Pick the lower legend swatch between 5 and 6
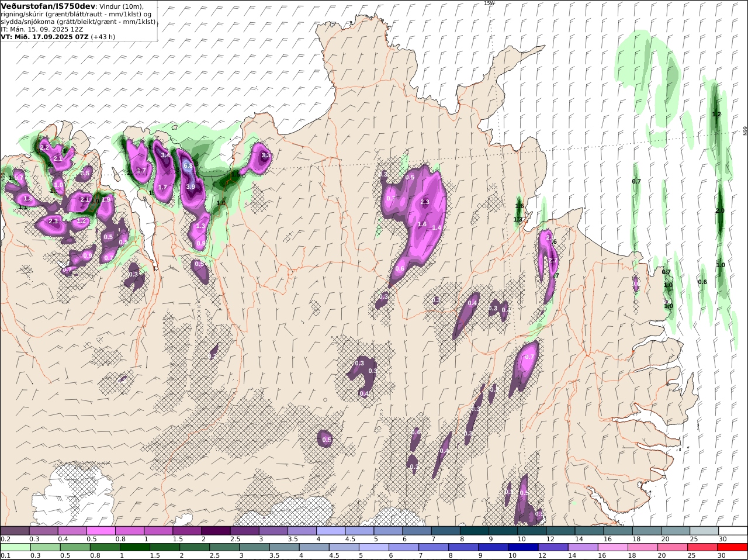This screenshot has height=560, width=748. point(373,547)
